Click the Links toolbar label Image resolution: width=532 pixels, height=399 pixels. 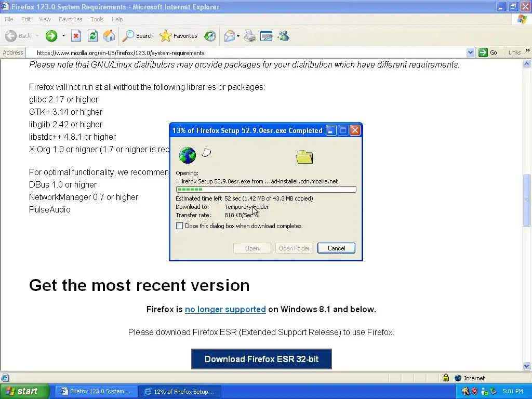pyautogui.click(x=514, y=52)
